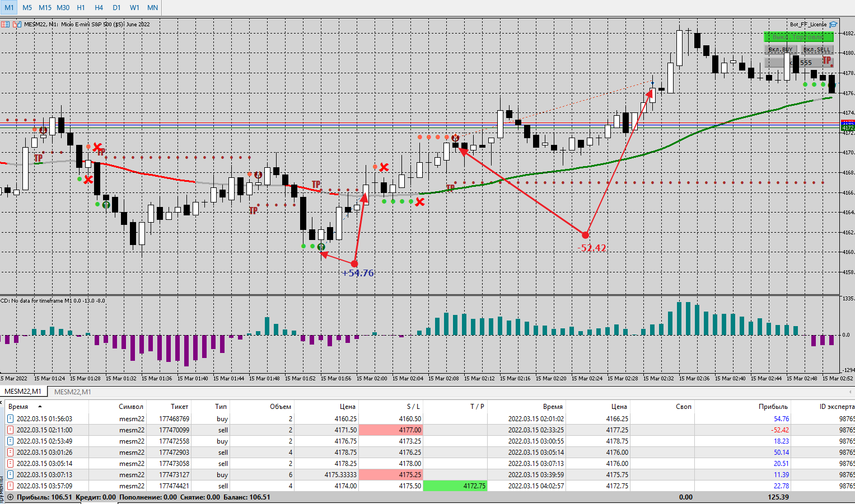Select ticket 177473058 in the history table

[x=174, y=464]
